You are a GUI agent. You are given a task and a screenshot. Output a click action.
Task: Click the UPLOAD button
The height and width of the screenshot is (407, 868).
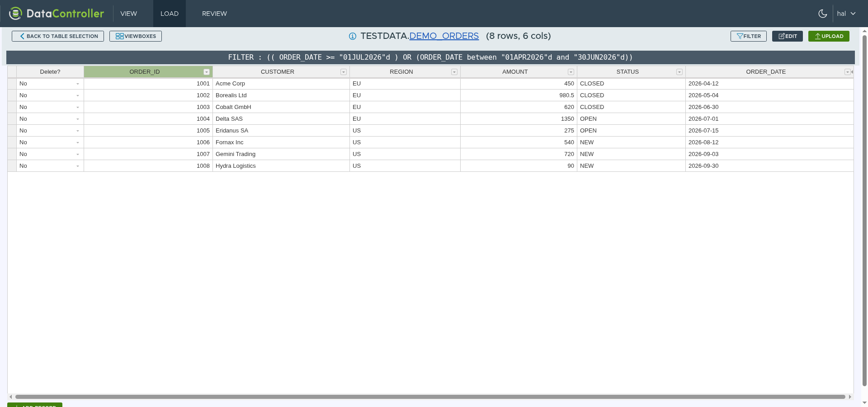pos(829,36)
